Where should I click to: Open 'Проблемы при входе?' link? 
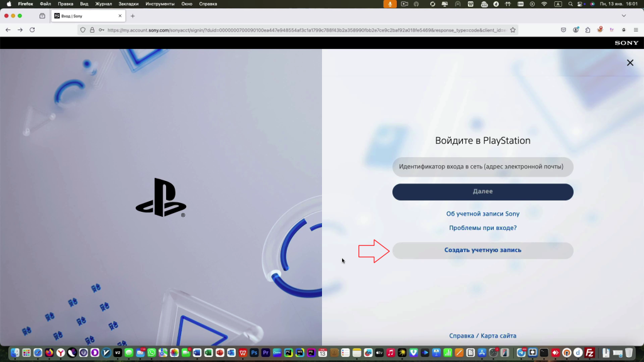[x=482, y=228]
